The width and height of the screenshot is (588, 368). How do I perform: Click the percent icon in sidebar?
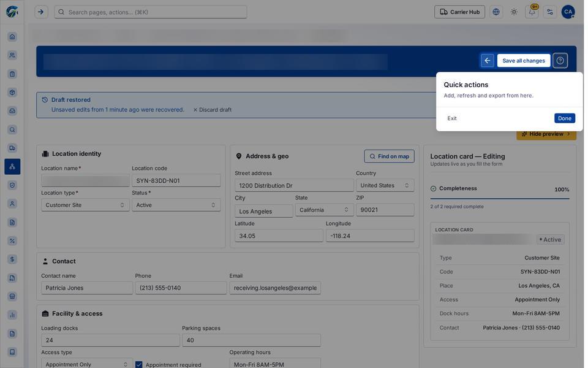click(x=12, y=240)
